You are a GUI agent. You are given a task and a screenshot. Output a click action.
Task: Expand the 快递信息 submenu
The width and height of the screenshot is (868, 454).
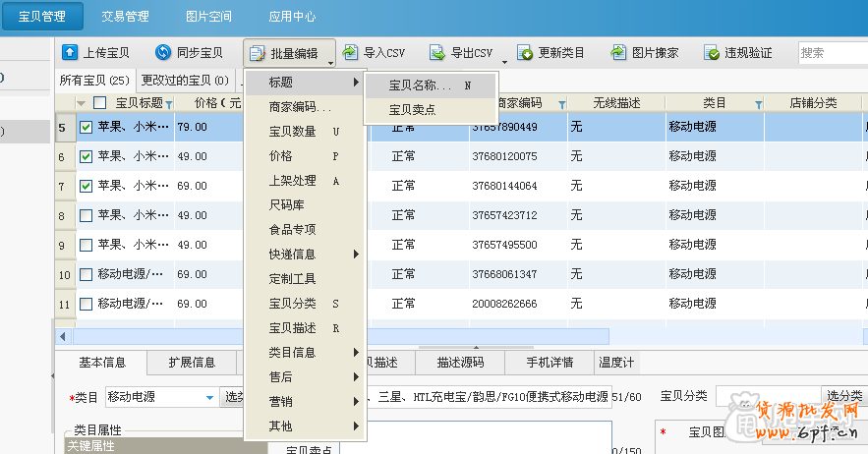(303, 255)
